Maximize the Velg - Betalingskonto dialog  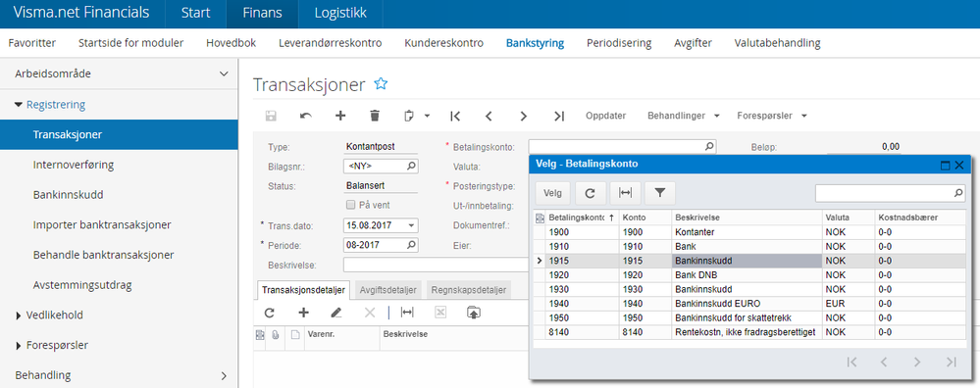945,166
